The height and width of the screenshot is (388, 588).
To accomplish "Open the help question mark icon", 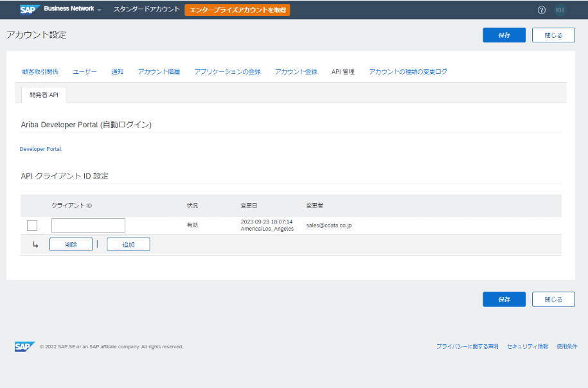I will 541,10.
